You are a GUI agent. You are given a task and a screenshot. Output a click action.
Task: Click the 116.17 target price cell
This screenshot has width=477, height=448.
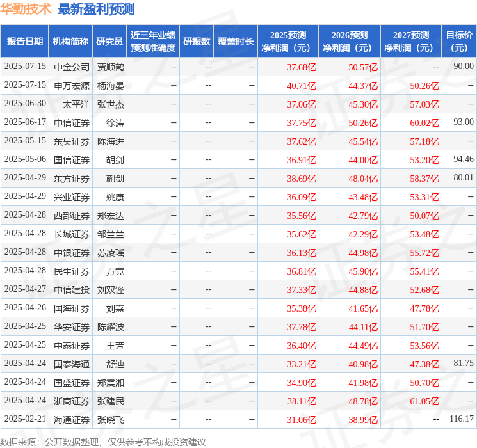[462, 419]
